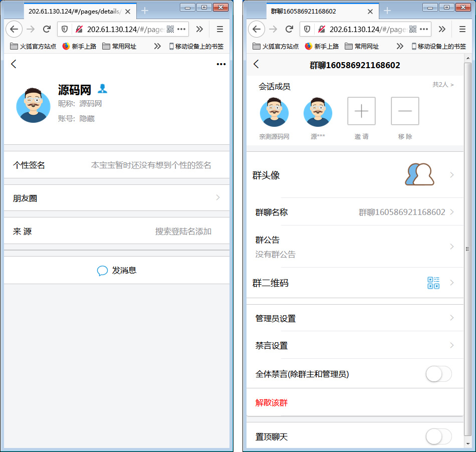Image resolution: width=476 pixels, height=452 pixels.
Task: Expand bookmarks overflow chevron in left window
Action: click(157, 46)
